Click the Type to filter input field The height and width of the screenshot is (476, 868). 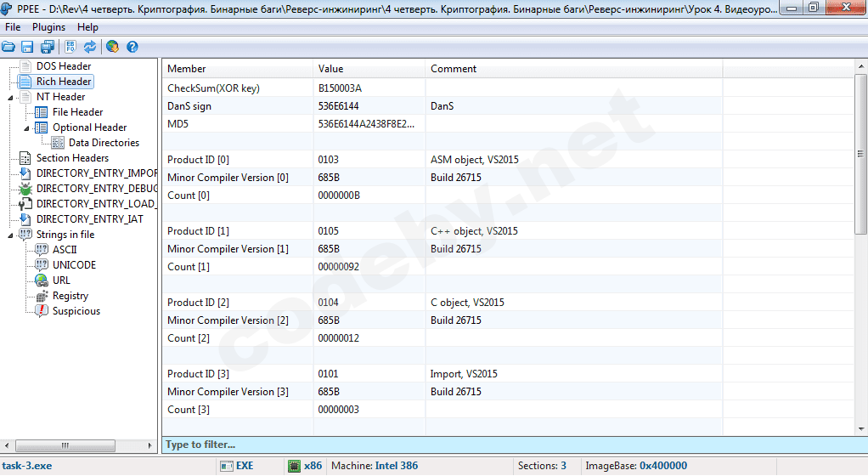(515, 445)
